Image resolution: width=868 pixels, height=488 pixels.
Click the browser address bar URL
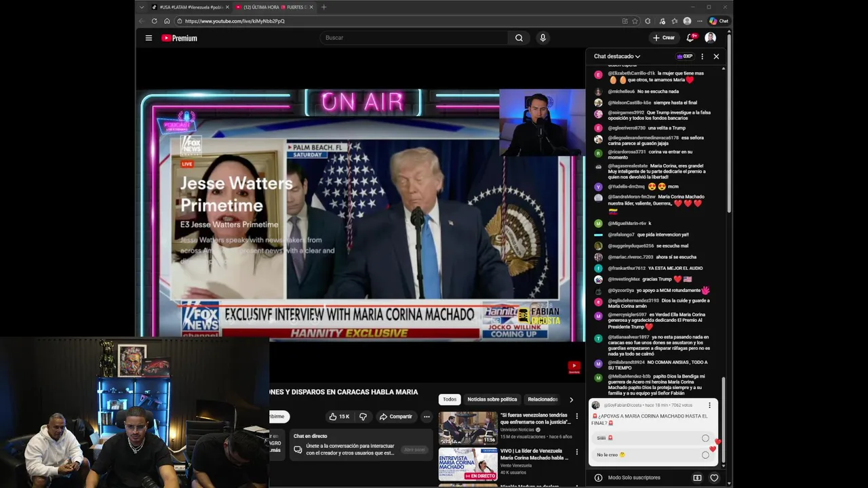235,21
